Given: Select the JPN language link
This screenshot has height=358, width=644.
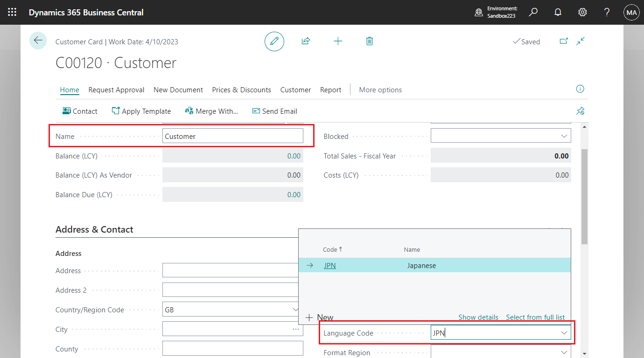Looking at the screenshot, I should click(x=329, y=265).
